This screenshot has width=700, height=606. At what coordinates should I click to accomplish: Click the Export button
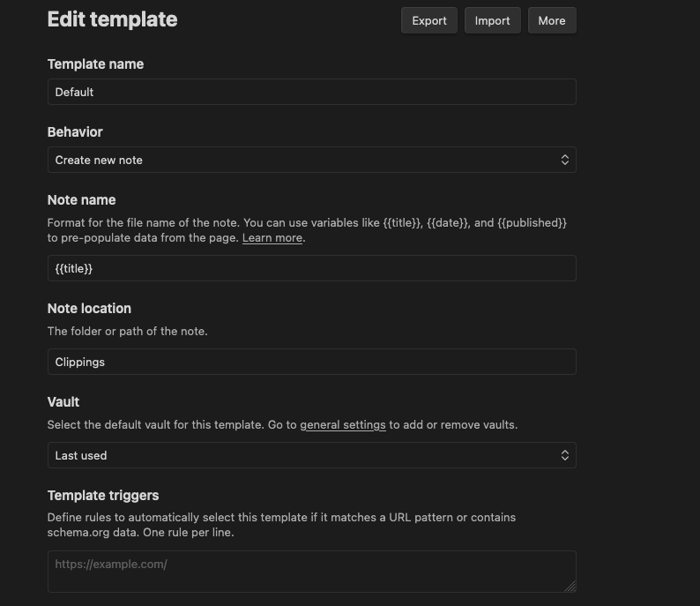tap(429, 20)
